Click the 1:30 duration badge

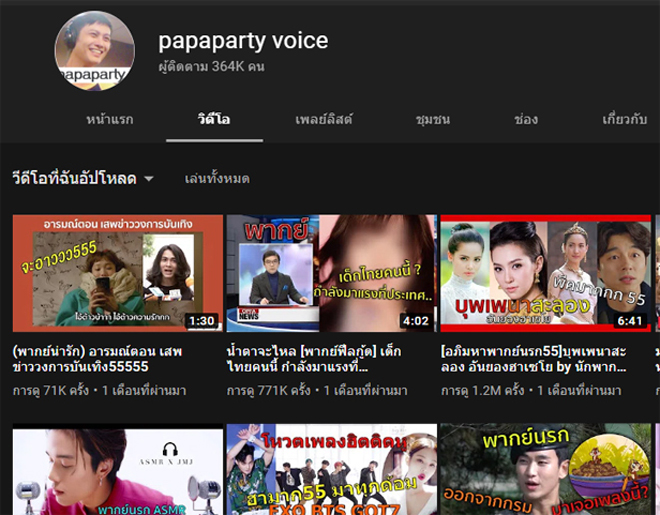pyautogui.click(x=201, y=321)
